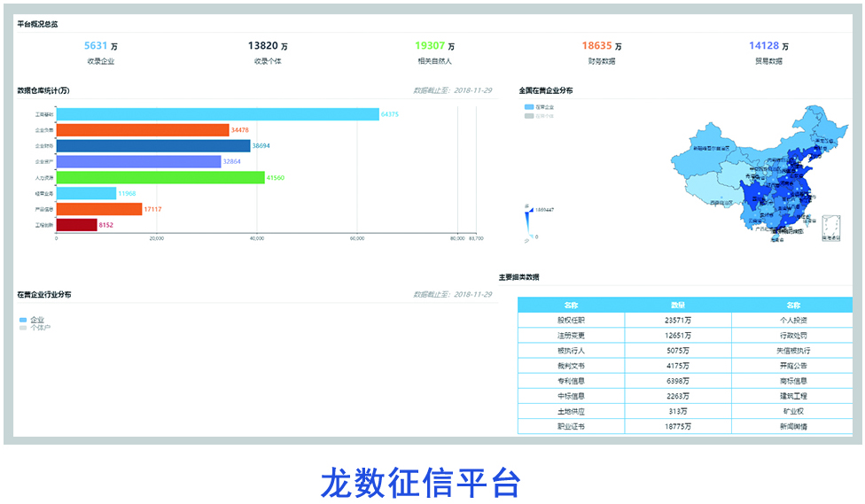Click the 开庭公告 table cell
The height and width of the screenshot is (504, 865).
pyautogui.click(x=792, y=366)
